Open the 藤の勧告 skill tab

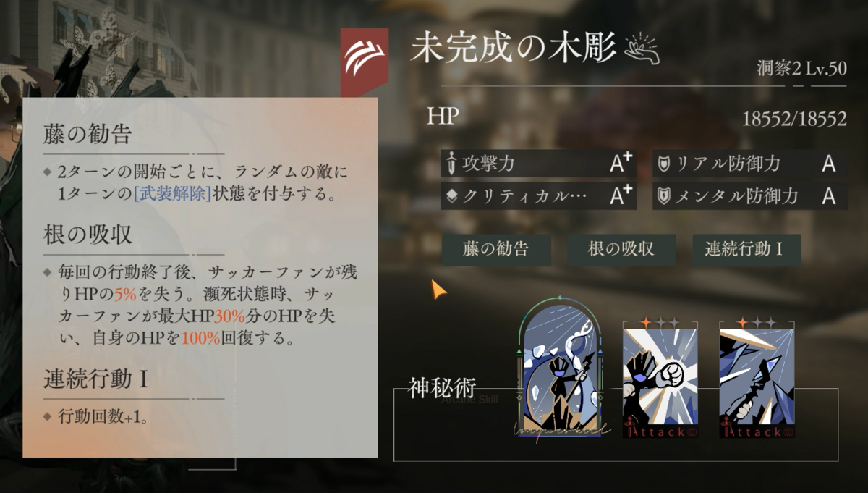click(x=496, y=250)
